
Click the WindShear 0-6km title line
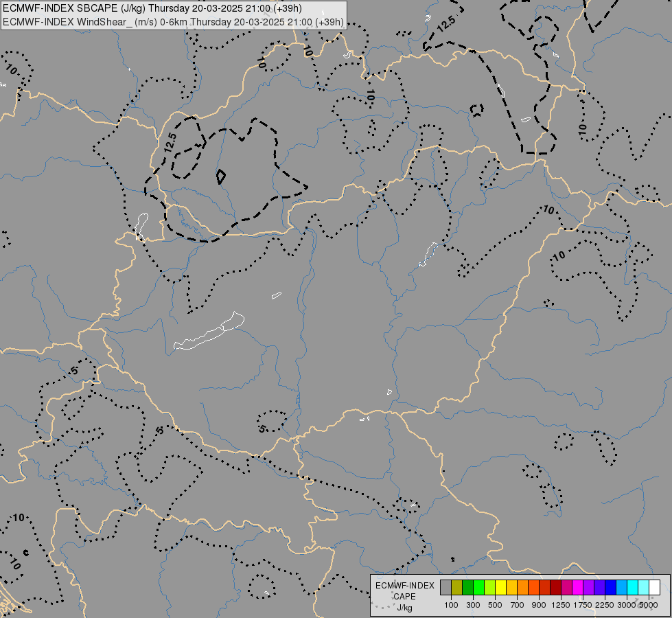pyautogui.click(x=173, y=22)
